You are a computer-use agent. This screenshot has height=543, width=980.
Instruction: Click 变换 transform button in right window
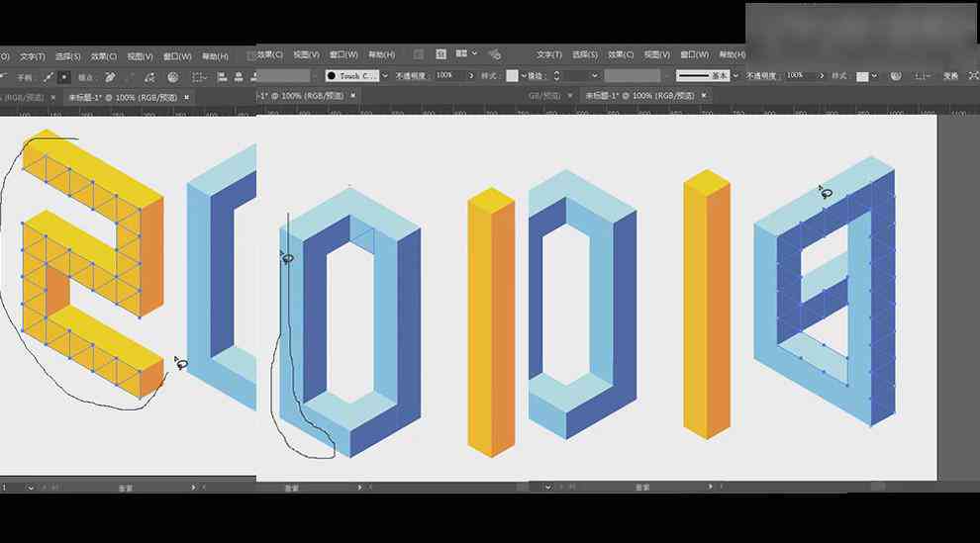click(x=950, y=75)
